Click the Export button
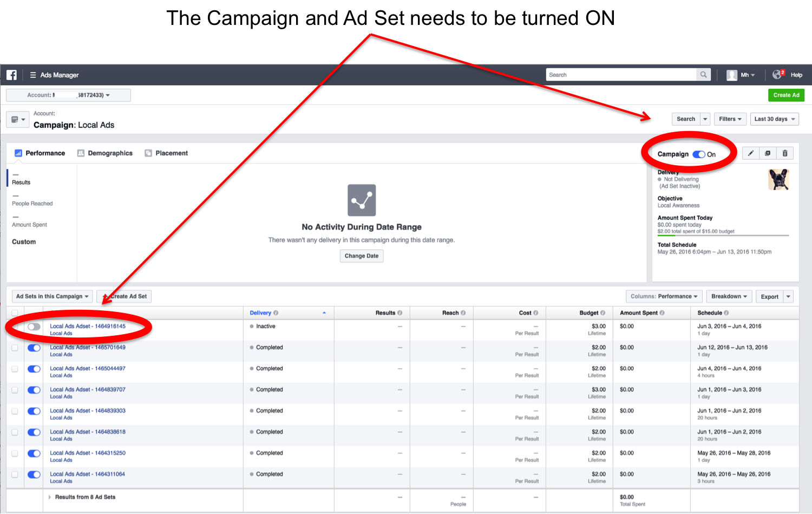The image size is (812, 514). pos(769,296)
